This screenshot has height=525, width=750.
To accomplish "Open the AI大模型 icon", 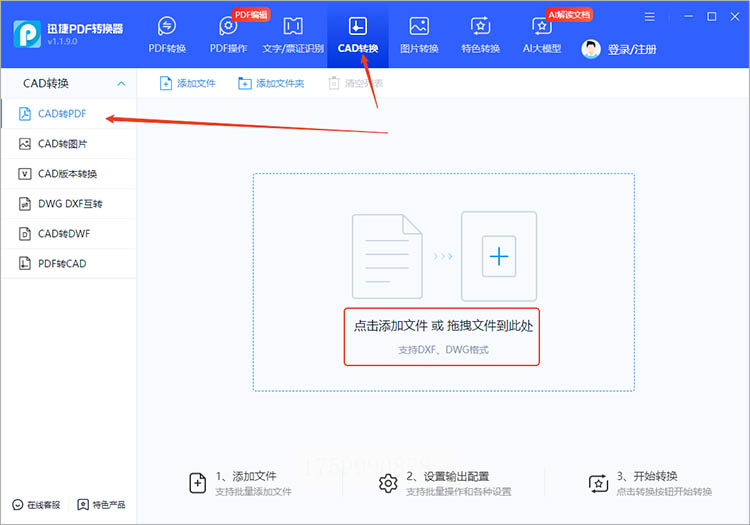I will (x=541, y=26).
